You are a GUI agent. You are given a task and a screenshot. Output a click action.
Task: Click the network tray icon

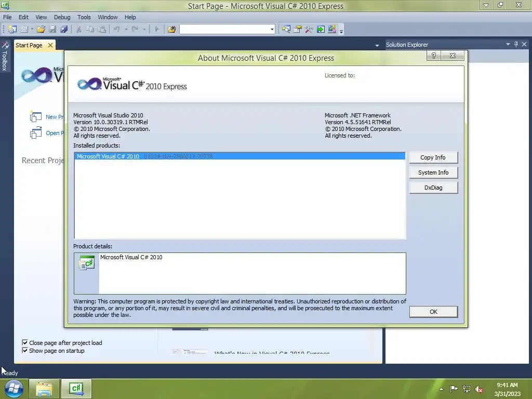(x=467, y=389)
